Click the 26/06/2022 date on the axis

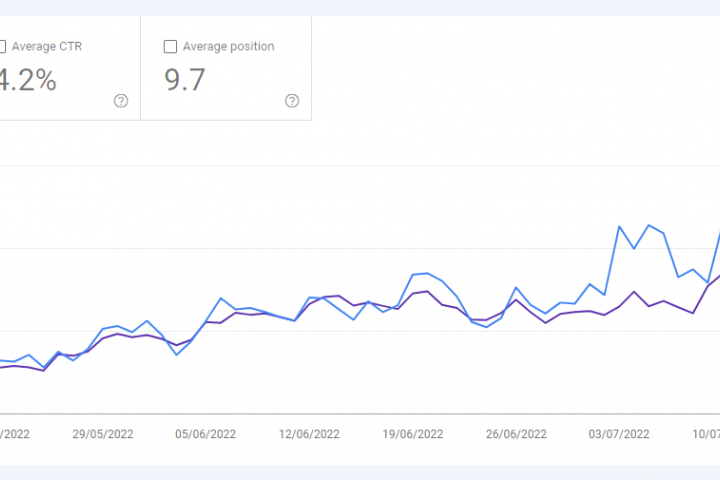pos(516,434)
